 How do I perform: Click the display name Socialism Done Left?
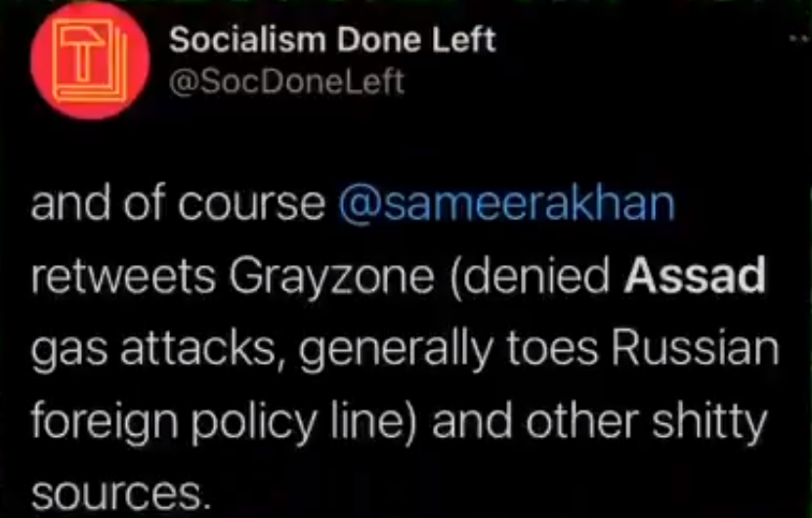(x=332, y=40)
